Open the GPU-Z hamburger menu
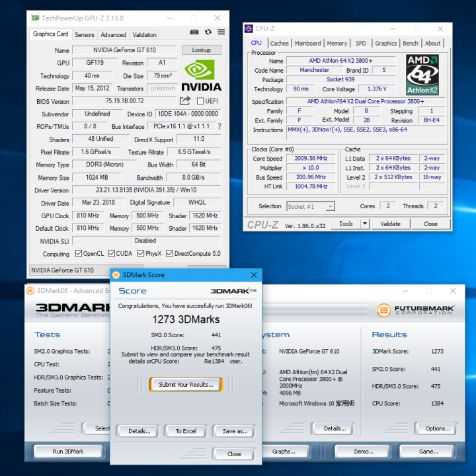This screenshot has width=476, height=476. (x=221, y=32)
